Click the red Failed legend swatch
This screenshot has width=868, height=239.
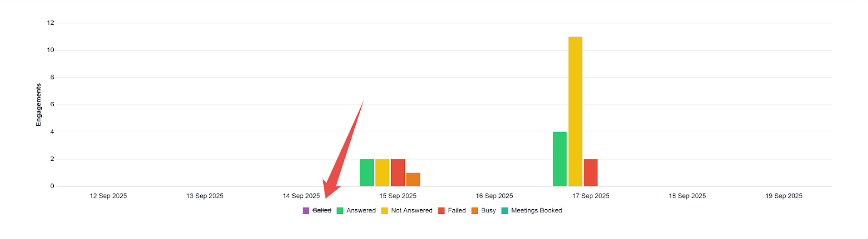(442, 211)
